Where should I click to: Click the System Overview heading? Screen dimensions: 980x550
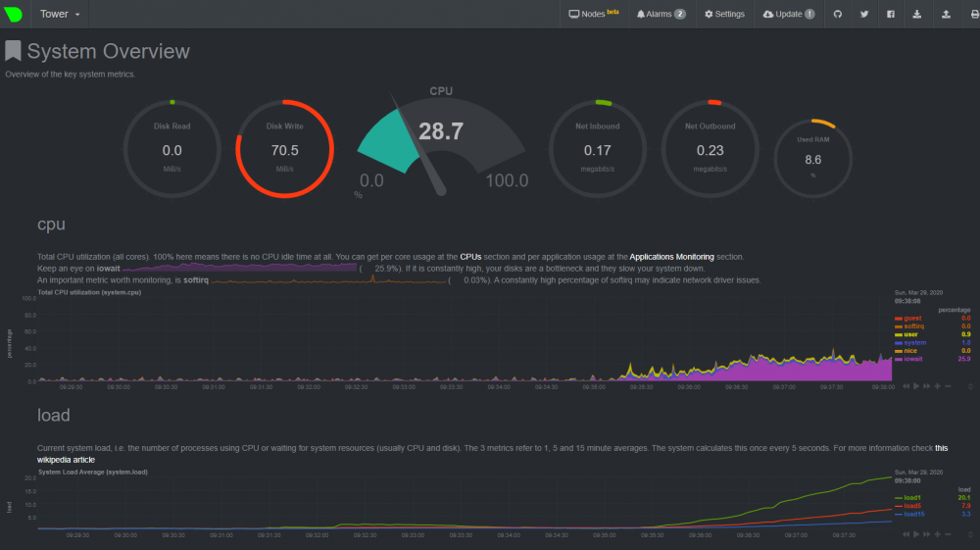click(108, 51)
